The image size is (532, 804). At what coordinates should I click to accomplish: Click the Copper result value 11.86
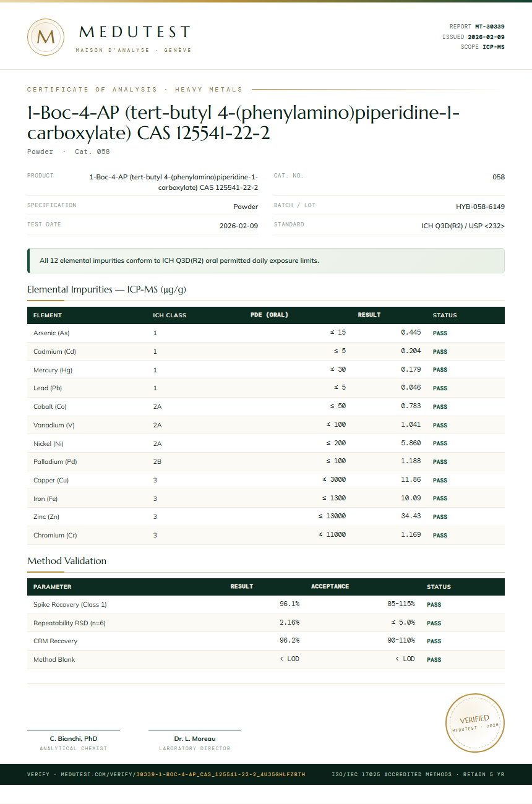411,479
